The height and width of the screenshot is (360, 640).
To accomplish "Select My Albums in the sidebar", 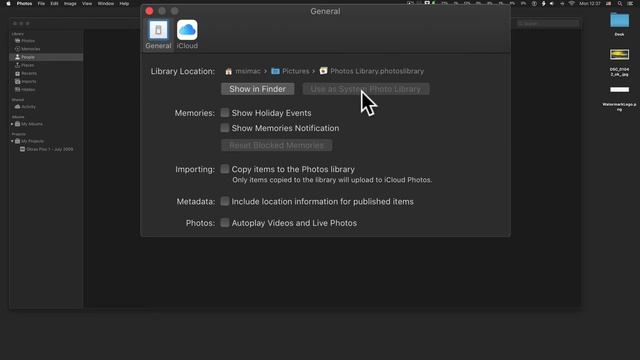I will [31, 124].
